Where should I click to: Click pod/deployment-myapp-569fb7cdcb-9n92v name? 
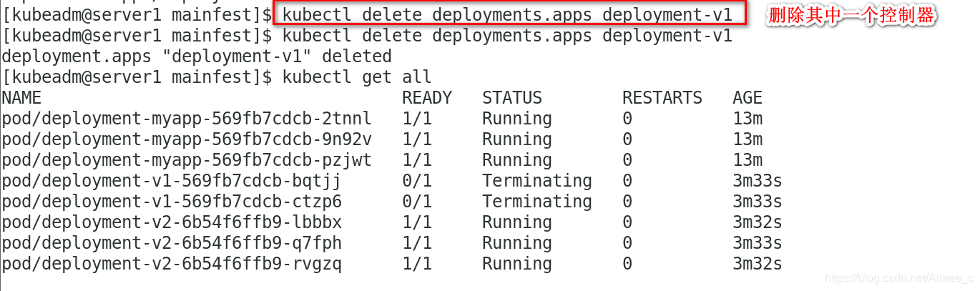coord(187,139)
